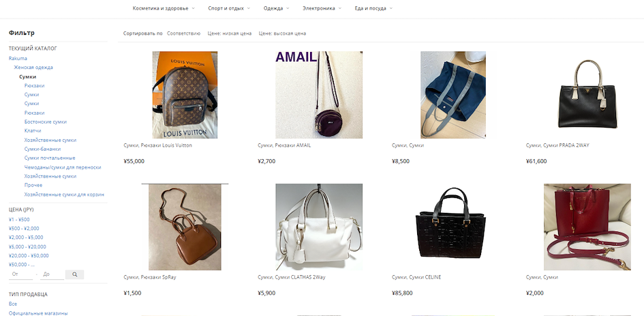Click the price filter search magnifier icon

click(74, 274)
